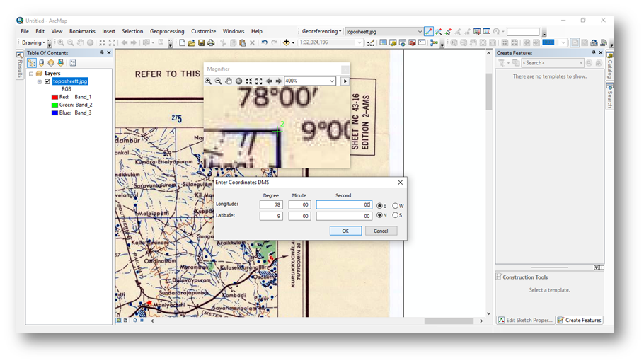Open the Magnifier 400% zoom dropdown
This screenshot has width=644, height=363.
click(332, 81)
